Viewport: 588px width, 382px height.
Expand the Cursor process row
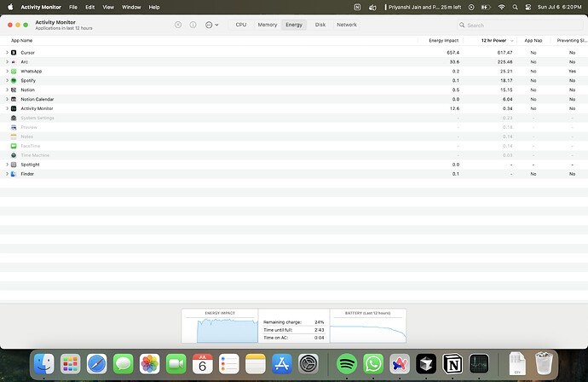click(x=7, y=53)
